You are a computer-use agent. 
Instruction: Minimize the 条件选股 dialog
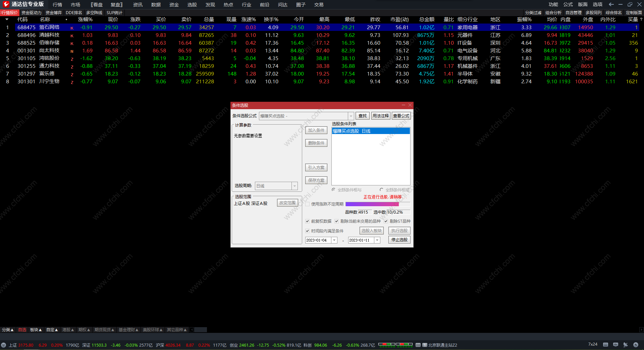click(x=404, y=105)
